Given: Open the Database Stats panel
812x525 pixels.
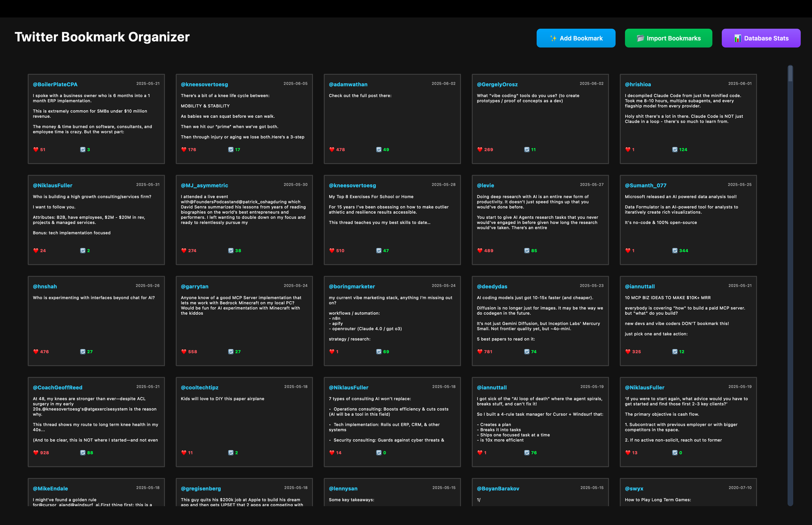Looking at the screenshot, I should tap(761, 38).
